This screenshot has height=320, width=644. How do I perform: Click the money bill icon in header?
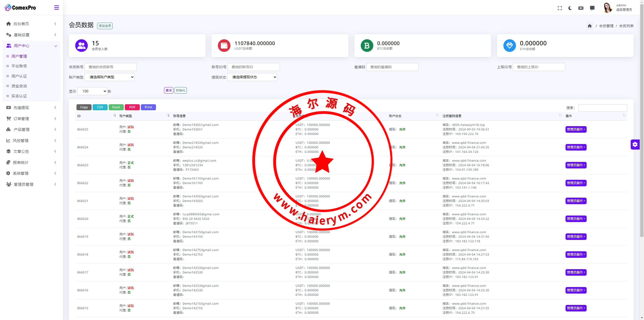click(x=581, y=8)
